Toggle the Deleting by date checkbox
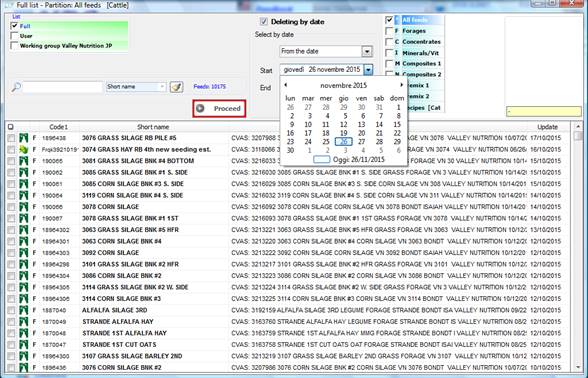The width and height of the screenshot is (588, 378). point(264,22)
